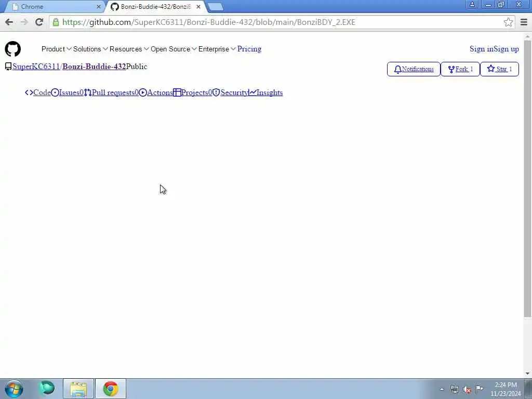Click the network tray icon
The image size is (532, 399).
pyautogui.click(x=454, y=389)
